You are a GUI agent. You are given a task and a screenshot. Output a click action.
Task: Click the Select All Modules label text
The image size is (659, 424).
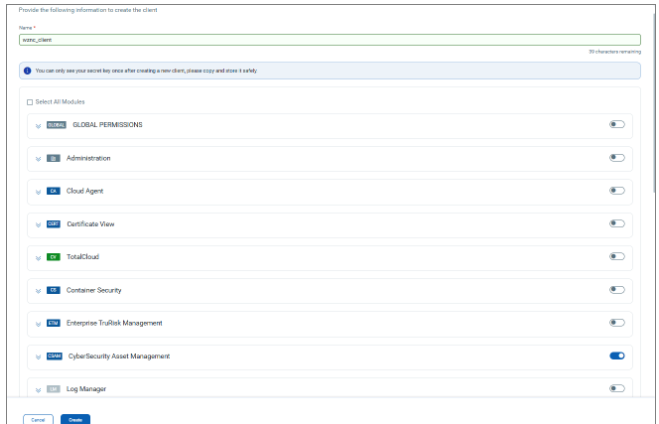[x=60, y=102]
